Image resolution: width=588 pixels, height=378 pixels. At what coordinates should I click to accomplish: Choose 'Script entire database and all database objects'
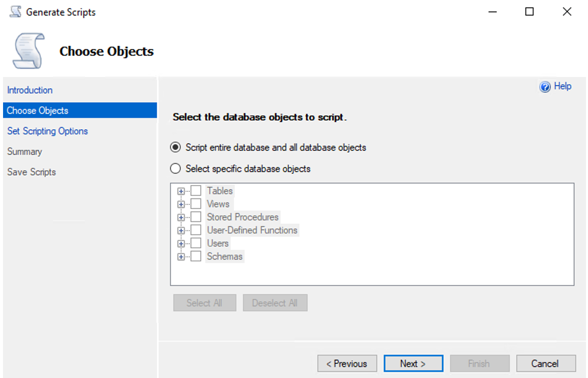click(175, 147)
